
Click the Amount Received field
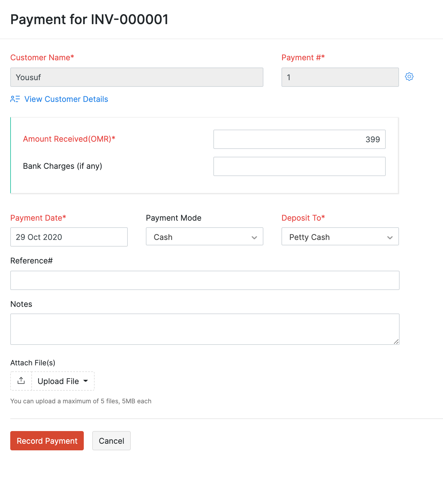(299, 139)
